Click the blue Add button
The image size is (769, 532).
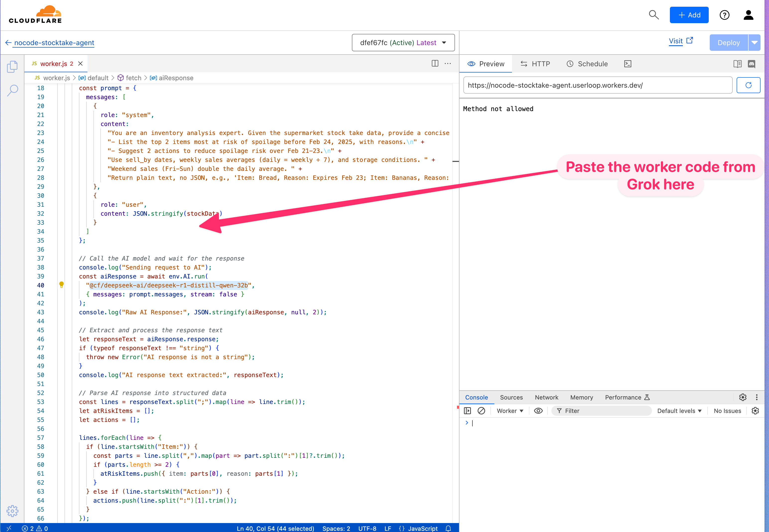point(689,15)
